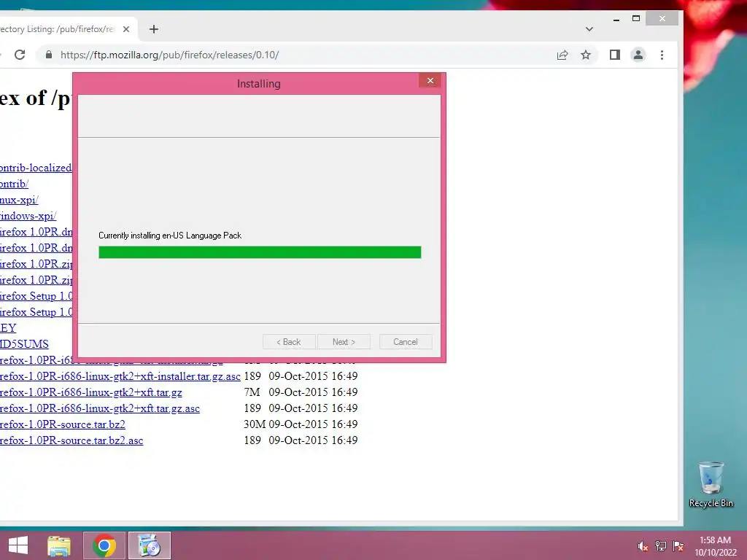This screenshot has height=560, width=747.
Task: Click the Action Center flag icon
Action: [x=678, y=546]
